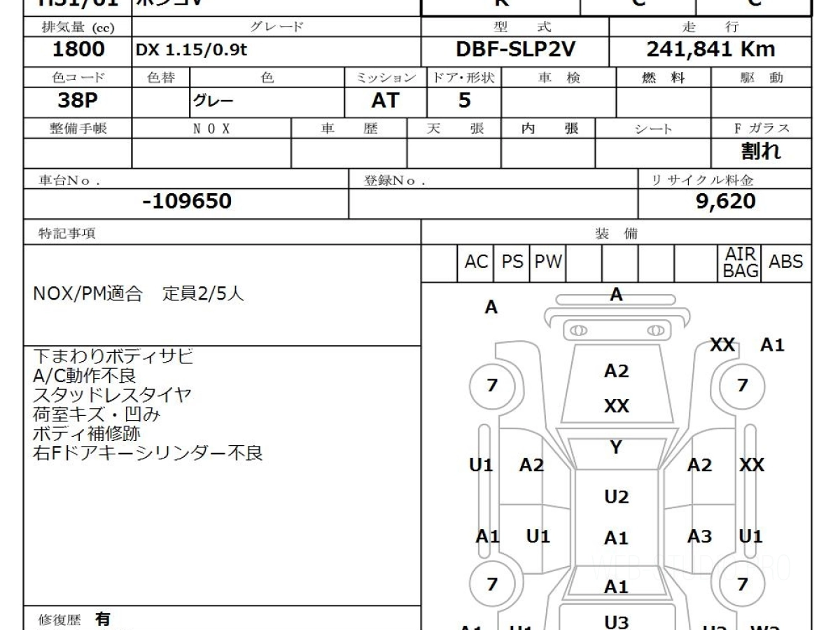Click the 車検 header
This screenshot has height=630, width=840.
tap(559, 78)
